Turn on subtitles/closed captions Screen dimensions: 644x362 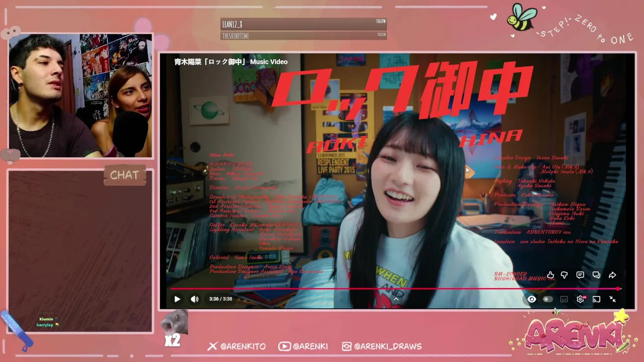[x=564, y=299]
